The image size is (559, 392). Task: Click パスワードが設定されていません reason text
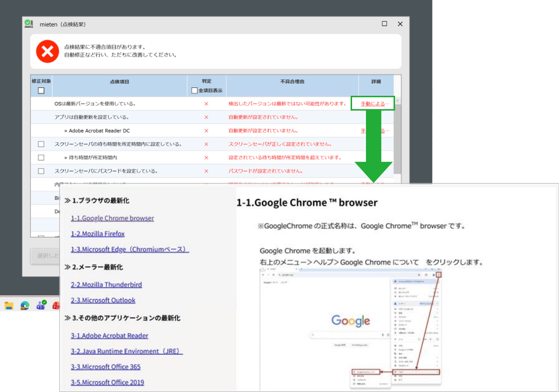(x=266, y=171)
